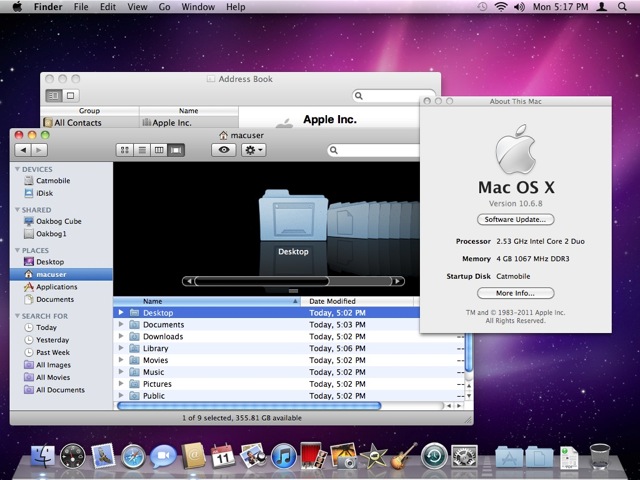This screenshot has width=640, height=480.
Task: Open the Window menu
Action: pos(197,7)
